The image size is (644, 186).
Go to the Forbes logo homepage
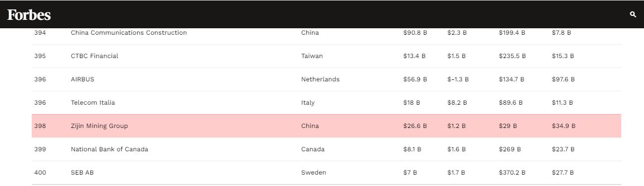click(29, 15)
